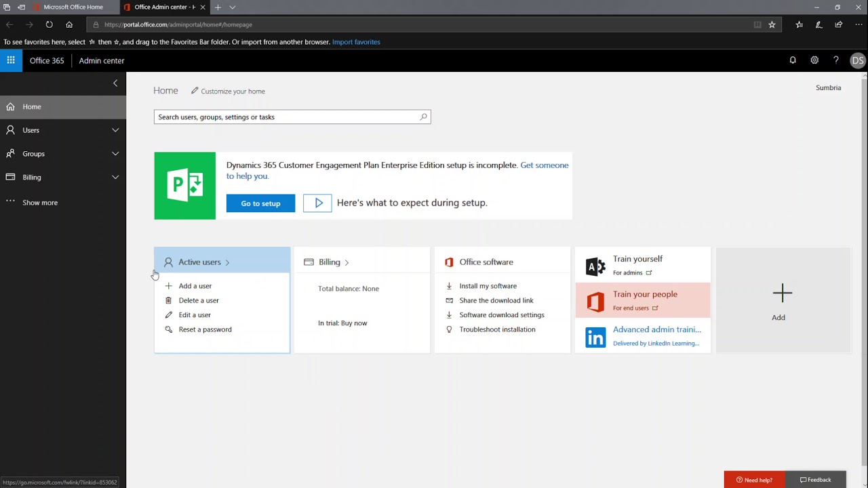Click the share page icon in browser

point(839,24)
